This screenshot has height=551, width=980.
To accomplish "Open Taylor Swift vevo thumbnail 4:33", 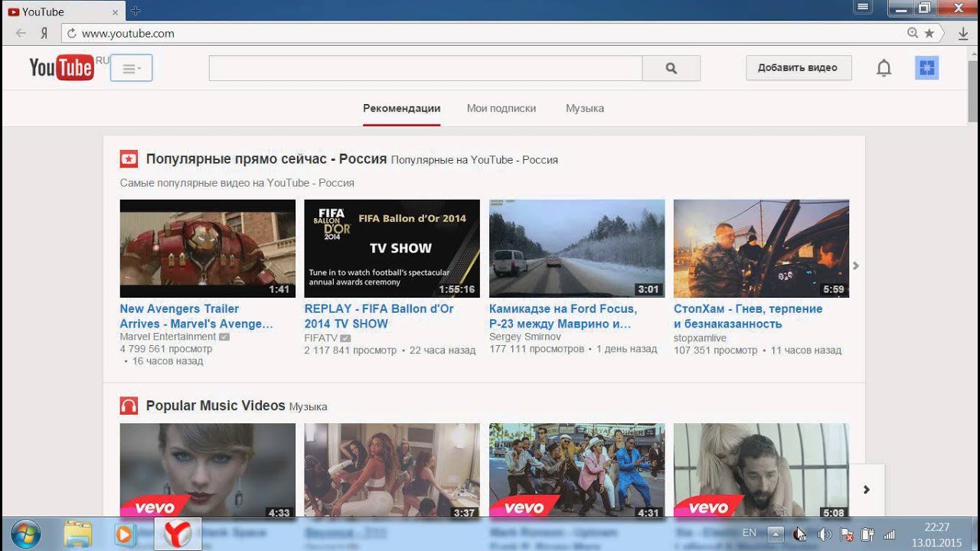I will 207,471.
